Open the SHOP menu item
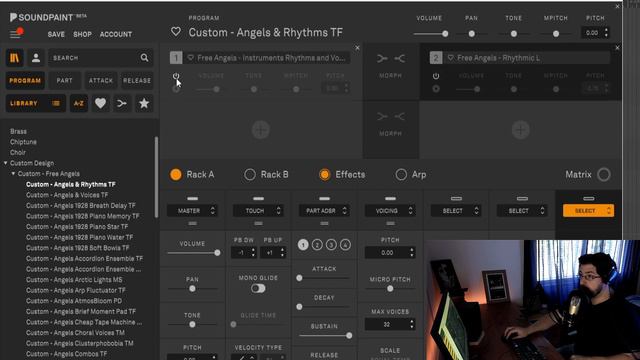This screenshot has width=640, height=360. point(82,34)
